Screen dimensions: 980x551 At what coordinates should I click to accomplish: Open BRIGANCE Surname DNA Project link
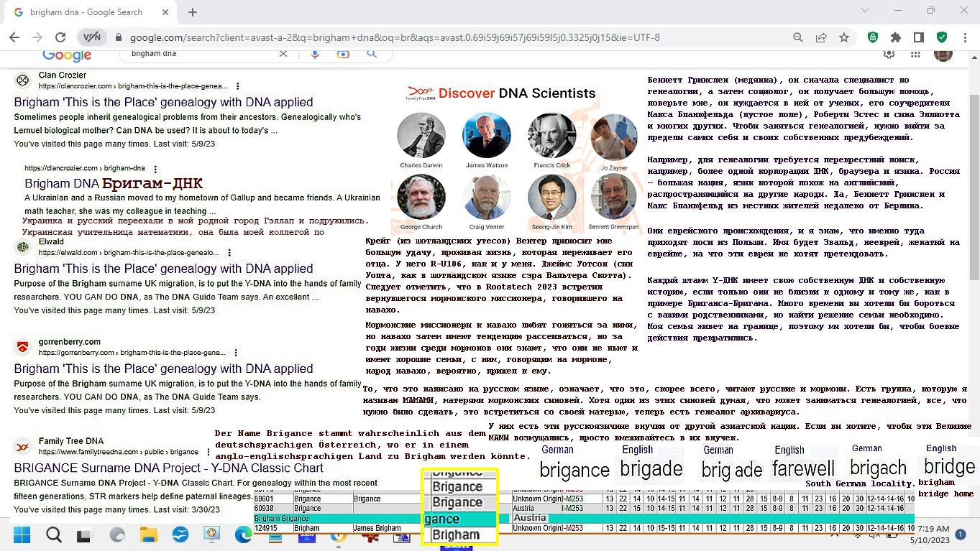pos(168,468)
